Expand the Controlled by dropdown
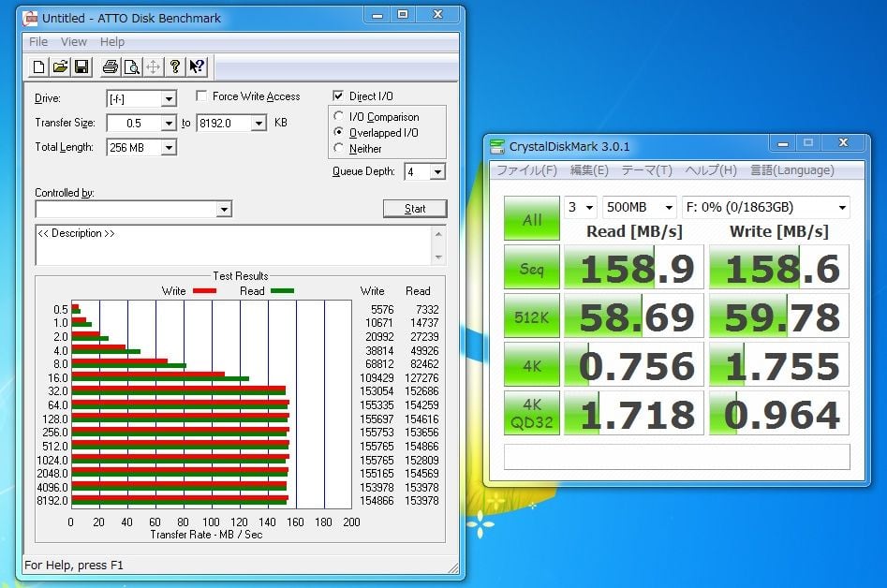Image resolution: width=887 pixels, height=588 pixels. pyautogui.click(x=224, y=210)
